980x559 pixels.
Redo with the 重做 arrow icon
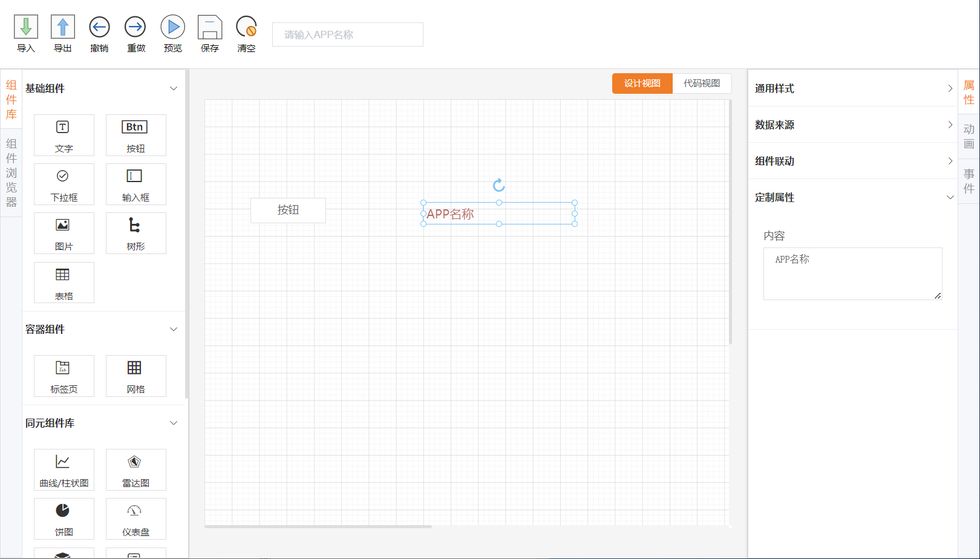pyautogui.click(x=136, y=27)
